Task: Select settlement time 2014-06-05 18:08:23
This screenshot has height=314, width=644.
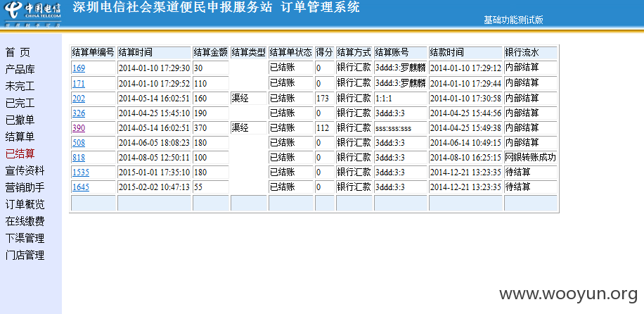Action: coord(155,143)
